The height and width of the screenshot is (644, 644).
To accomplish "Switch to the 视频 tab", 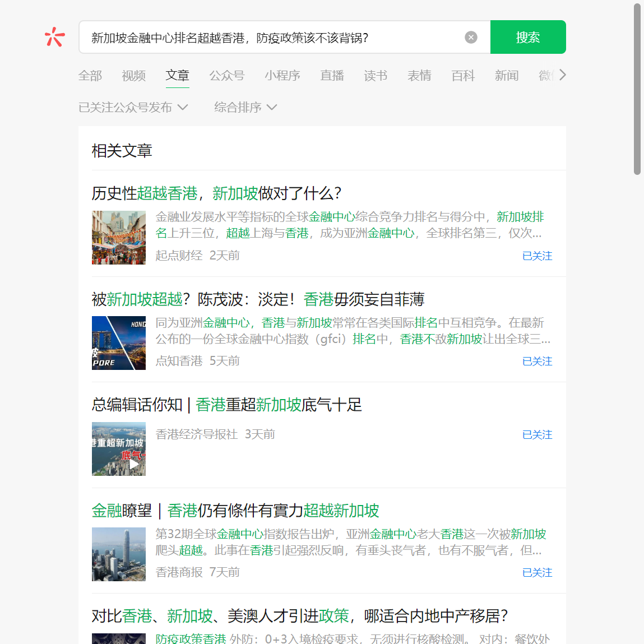I will point(133,76).
